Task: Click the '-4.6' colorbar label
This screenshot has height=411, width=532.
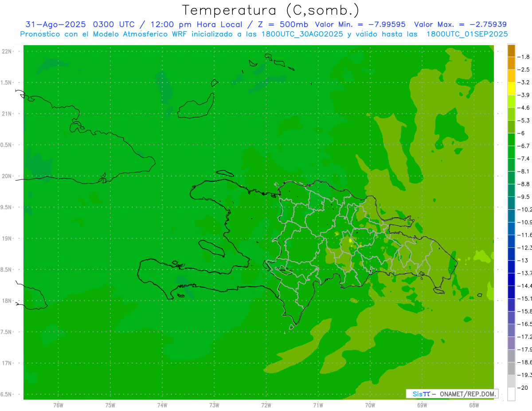Action: (524, 108)
